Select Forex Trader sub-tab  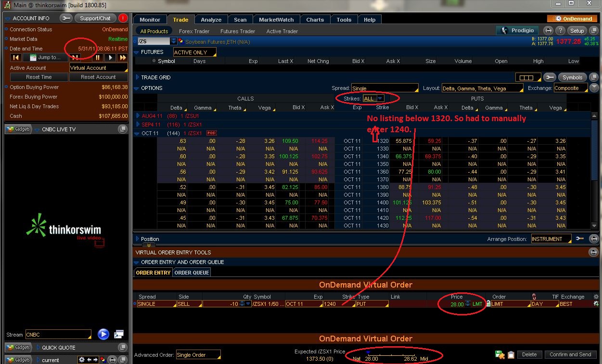(x=194, y=31)
